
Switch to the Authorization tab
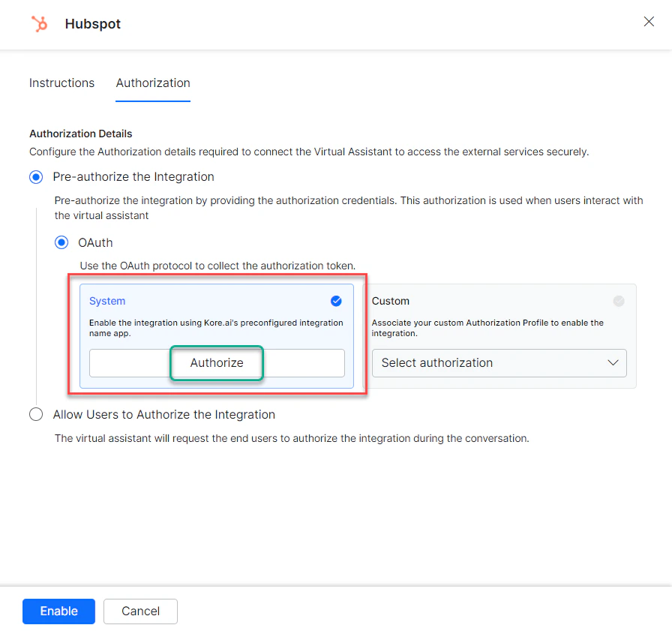[152, 83]
